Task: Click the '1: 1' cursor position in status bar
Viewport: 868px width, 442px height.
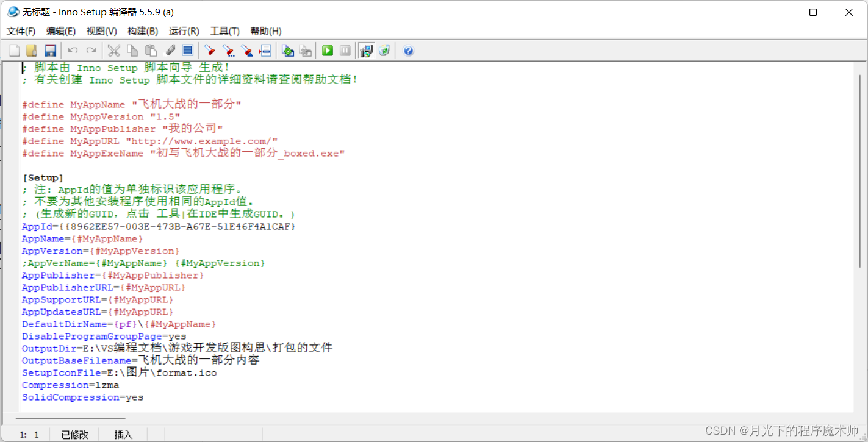Action: point(29,435)
